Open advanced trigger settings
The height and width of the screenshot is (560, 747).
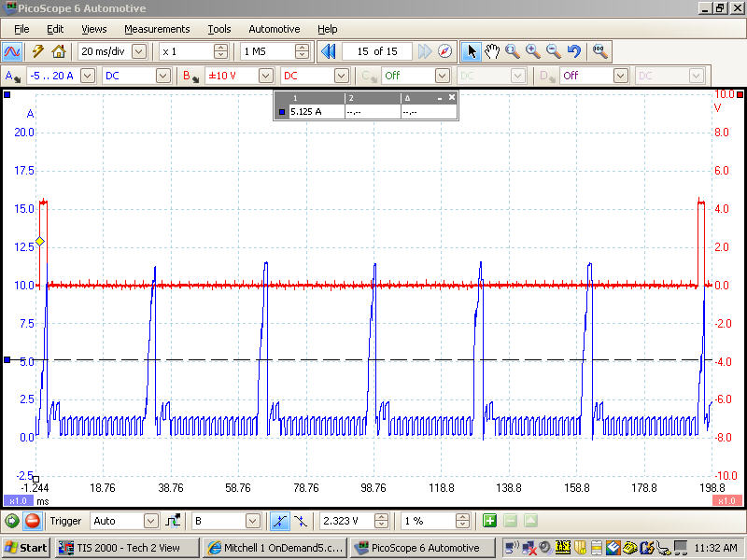coord(173,521)
